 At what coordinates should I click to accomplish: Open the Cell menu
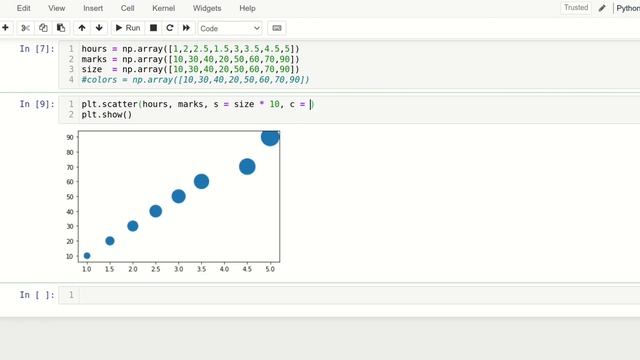(127, 8)
